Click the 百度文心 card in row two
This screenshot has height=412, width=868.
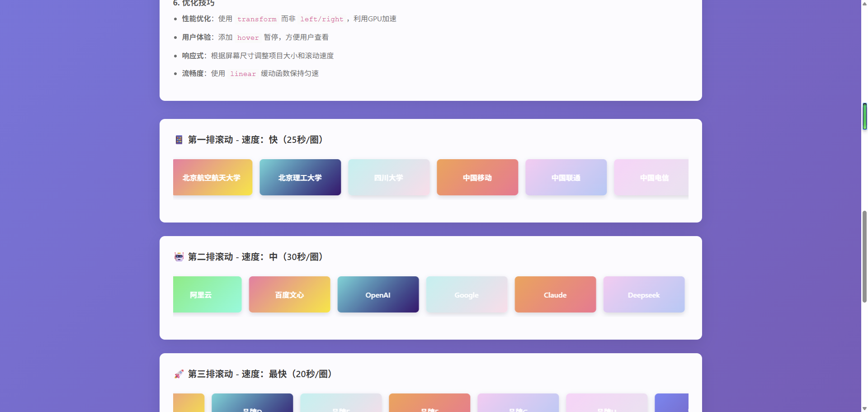289,294
